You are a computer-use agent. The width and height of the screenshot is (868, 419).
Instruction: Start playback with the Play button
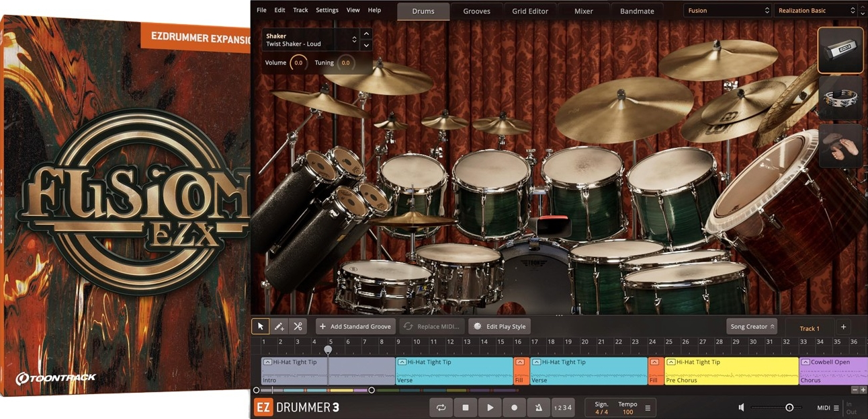pyautogui.click(x=490, y=407)
